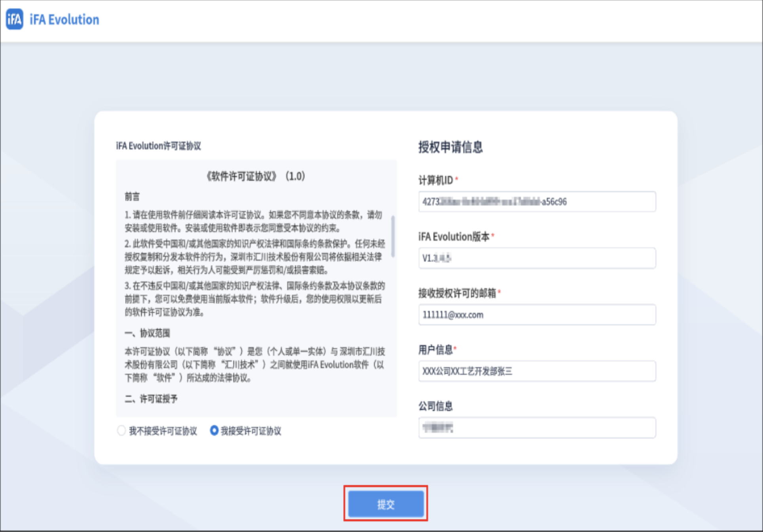This screenshot has width=763, height=532.
Task: Click the 前言 section heading
Action: coord(132,197)
